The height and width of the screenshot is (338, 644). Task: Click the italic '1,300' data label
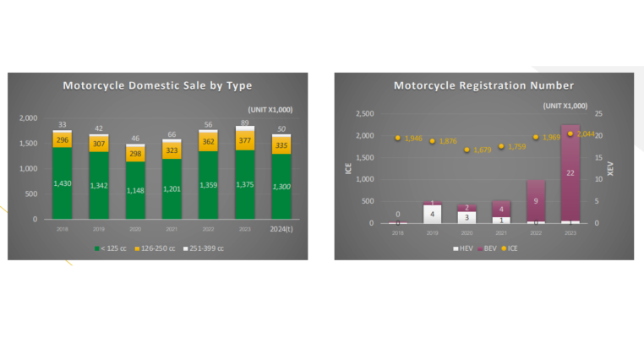coord(281,187)
